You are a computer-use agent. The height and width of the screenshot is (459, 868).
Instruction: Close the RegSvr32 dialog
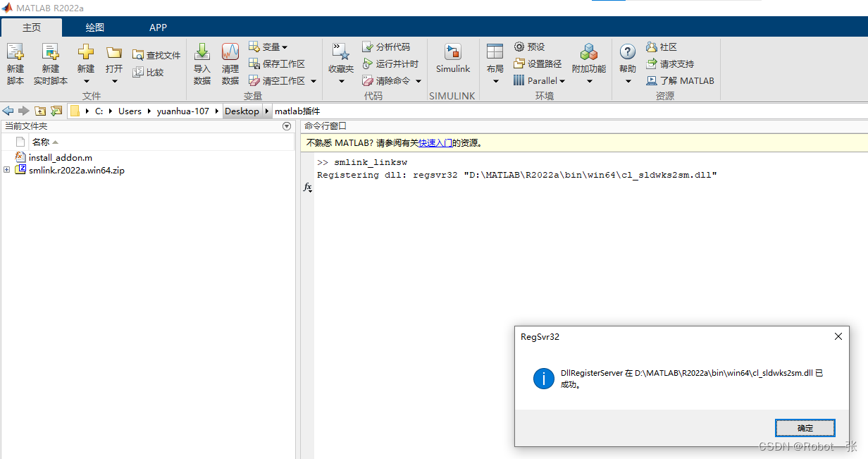tap(838, 337)
